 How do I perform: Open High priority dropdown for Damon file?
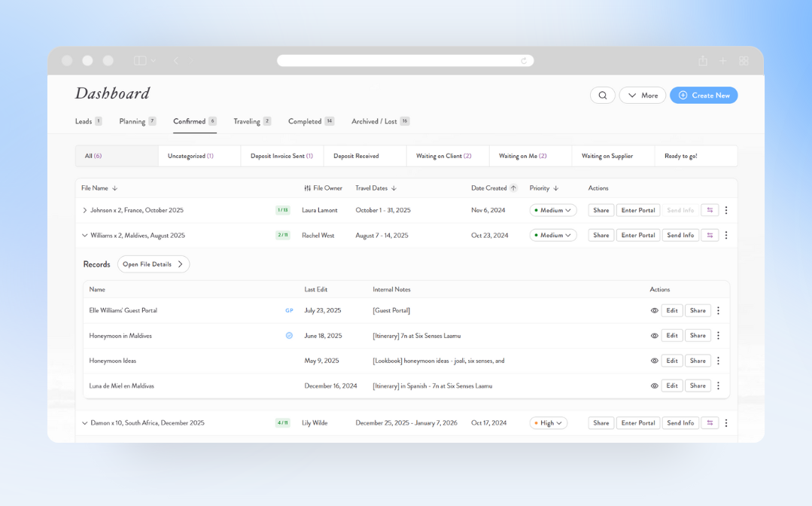coord(549,423)
